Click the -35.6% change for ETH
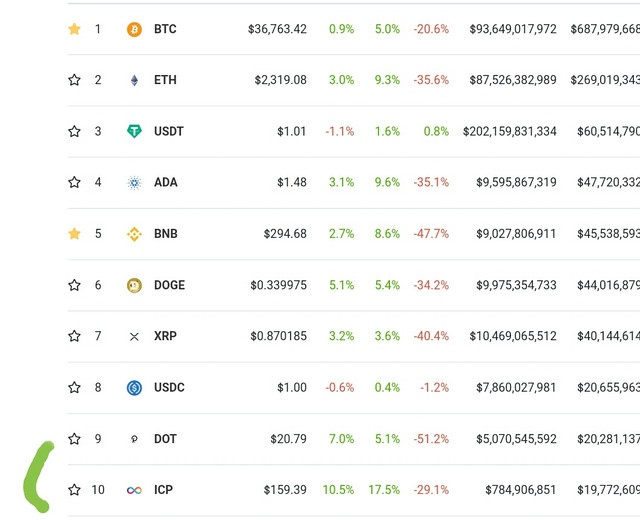Screen dimensions: 640x520 coord(431,80)
